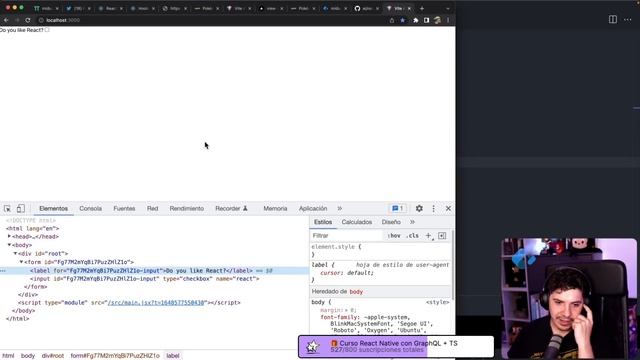Toggle the computed styles sidebar icon
This screenshot has height=360, width=640.
(442, 236)
